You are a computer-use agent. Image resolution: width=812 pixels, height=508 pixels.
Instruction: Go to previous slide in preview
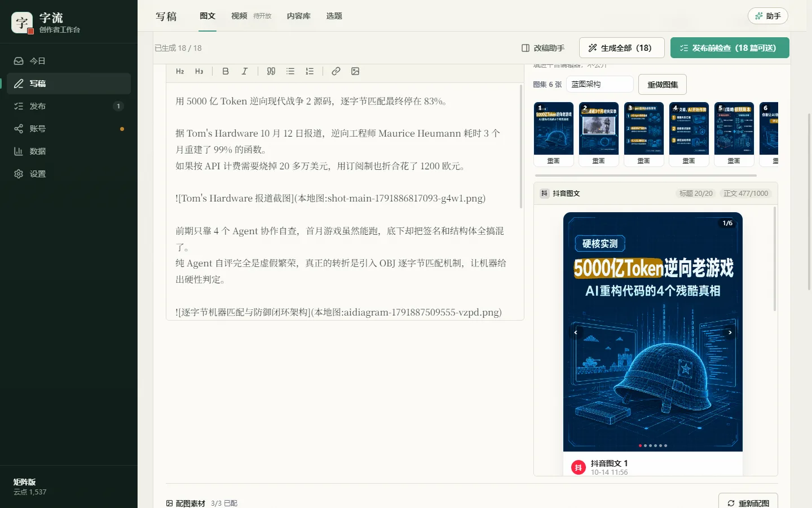[x=576, y=332]
